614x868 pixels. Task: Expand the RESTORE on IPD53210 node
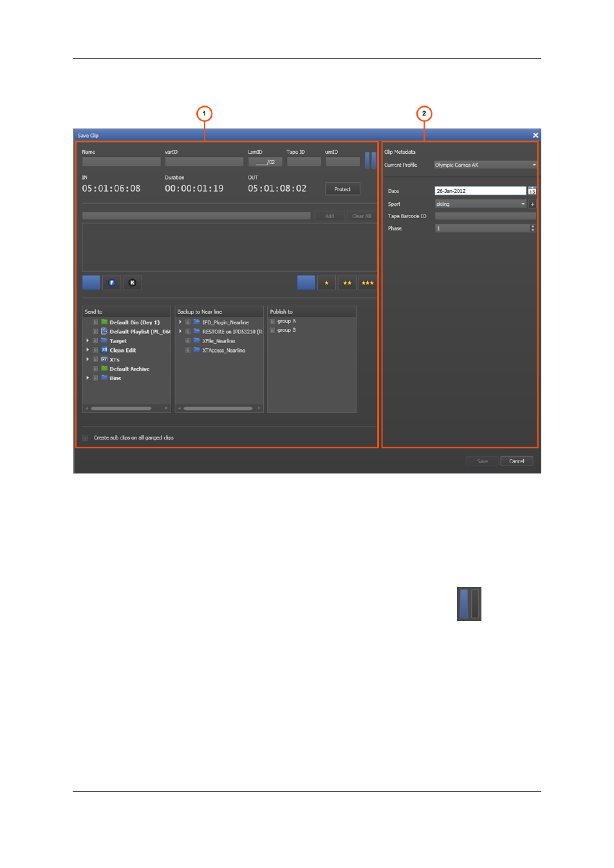tap(180, 331)
